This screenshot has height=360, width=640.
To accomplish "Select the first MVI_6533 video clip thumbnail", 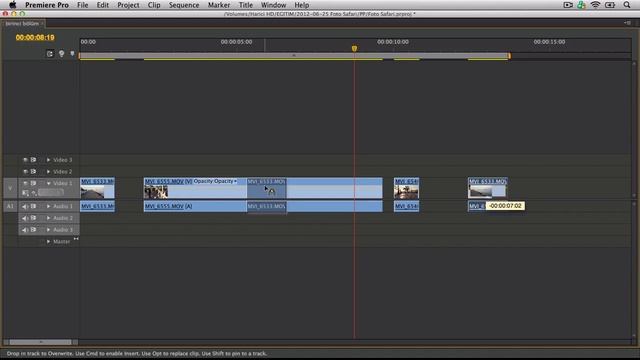I will pyautogui.click(x=93, y=191).
